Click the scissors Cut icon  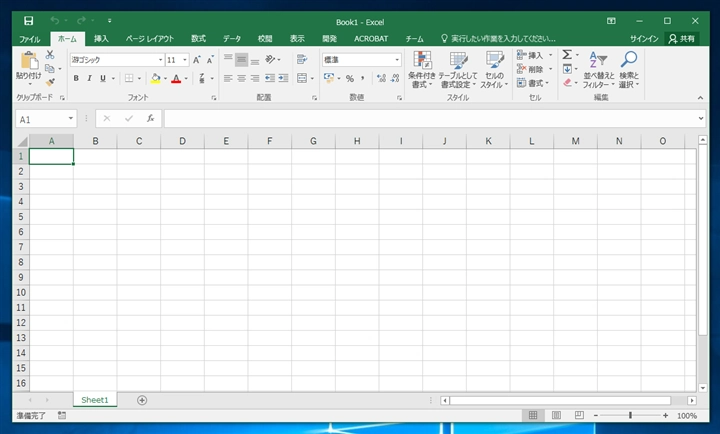click(x=50, y=55)
